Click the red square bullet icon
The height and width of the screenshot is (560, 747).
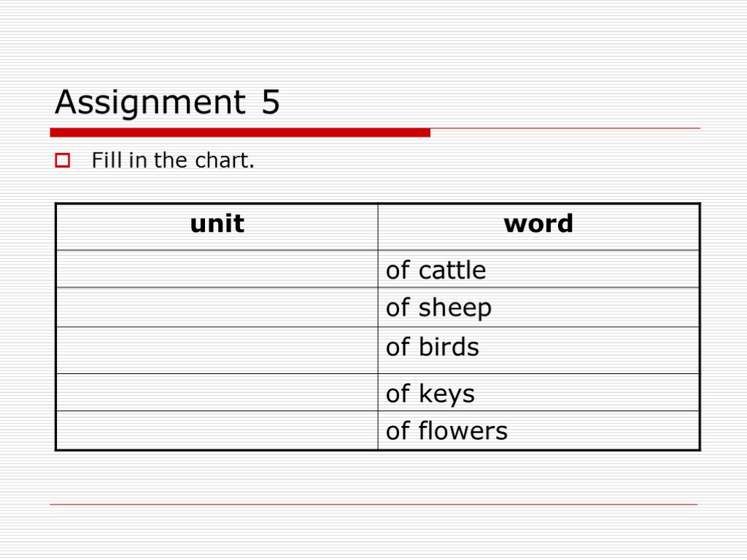pos(63,160)
